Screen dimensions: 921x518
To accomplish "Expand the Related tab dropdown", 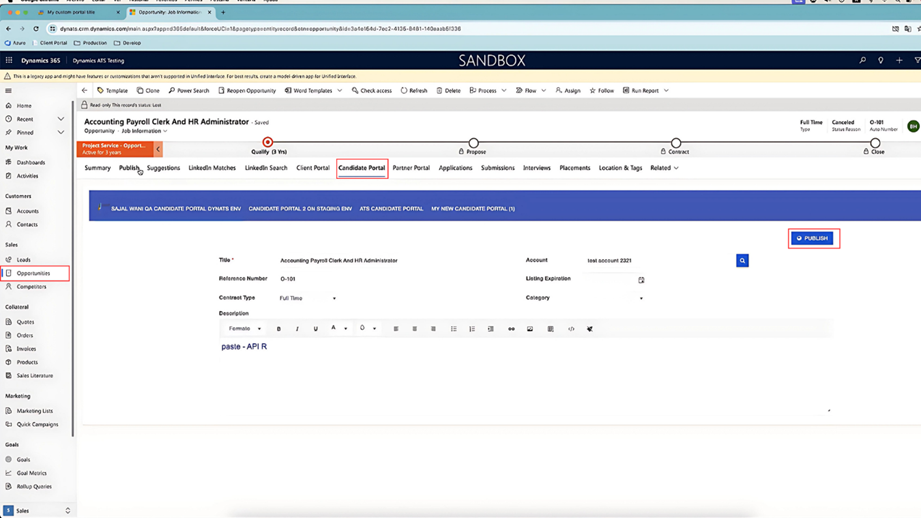I will pos(664,168).
